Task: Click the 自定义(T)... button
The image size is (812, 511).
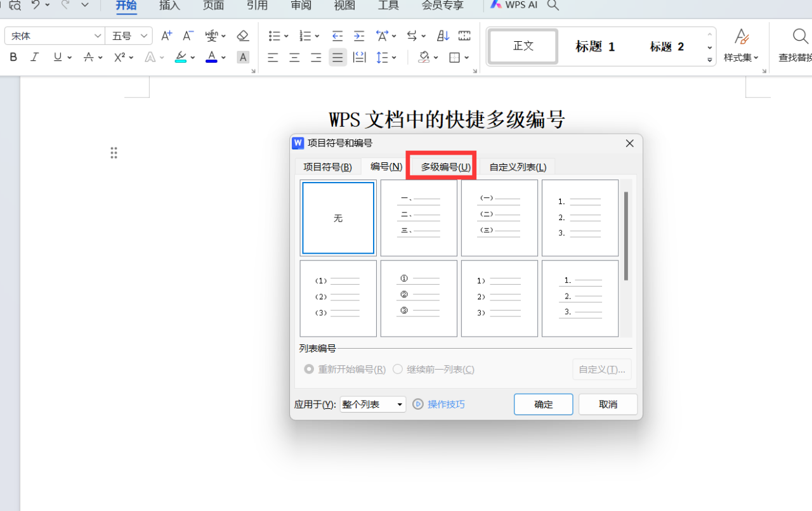Action: [x=601, y=369]
